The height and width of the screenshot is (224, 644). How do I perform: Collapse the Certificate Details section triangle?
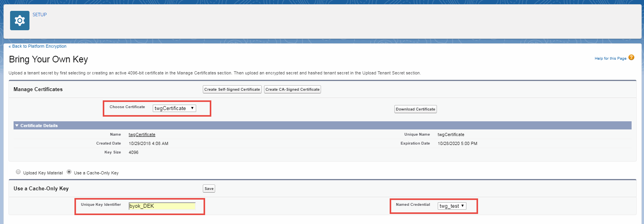[17, 126]
